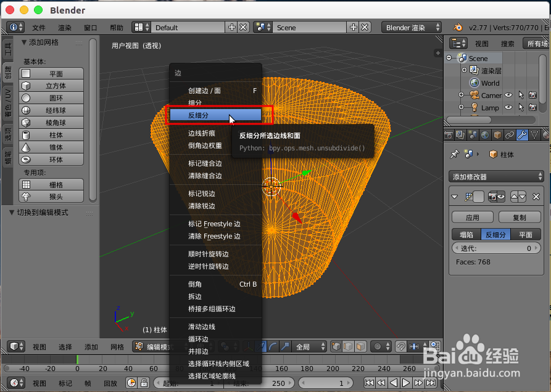This screenshot has height=392, width=551.
Task: Play animation in reverse
Action: pyautogui.click(x=394, y=383)
